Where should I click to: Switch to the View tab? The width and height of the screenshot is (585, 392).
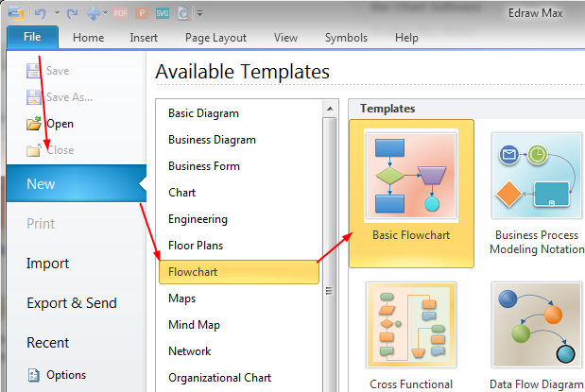tap(285, 38)
